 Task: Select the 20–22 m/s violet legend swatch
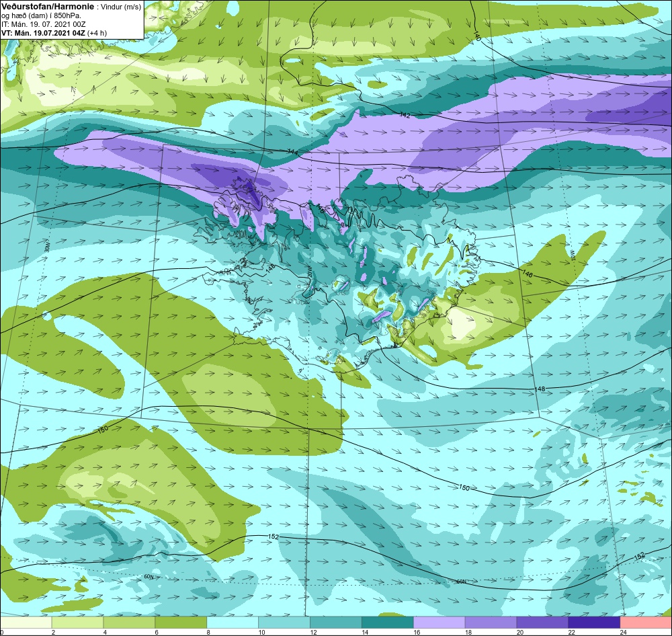(x=542, y=623)
